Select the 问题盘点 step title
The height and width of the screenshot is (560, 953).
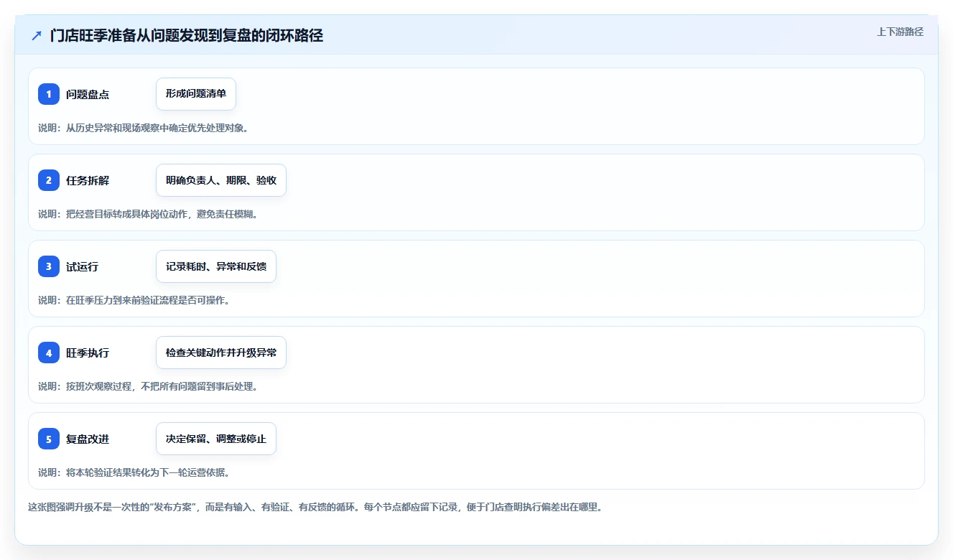pyautogui.click(x=88, y=94)
